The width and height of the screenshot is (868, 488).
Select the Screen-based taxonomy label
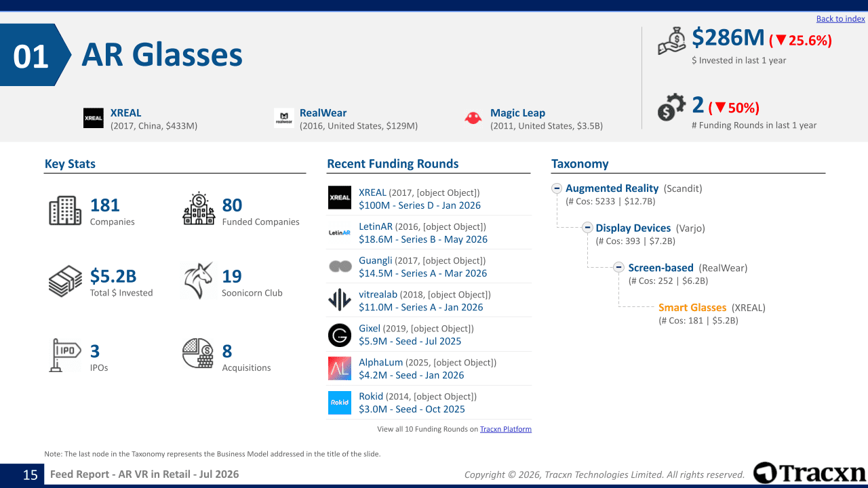(661, 268)
